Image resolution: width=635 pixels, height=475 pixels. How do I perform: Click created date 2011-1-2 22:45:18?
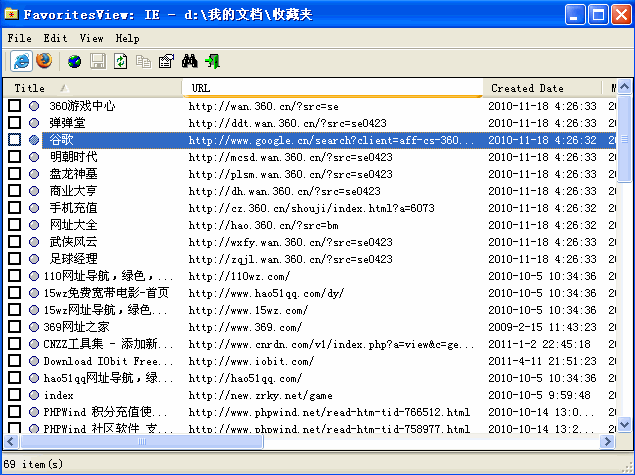539,344
